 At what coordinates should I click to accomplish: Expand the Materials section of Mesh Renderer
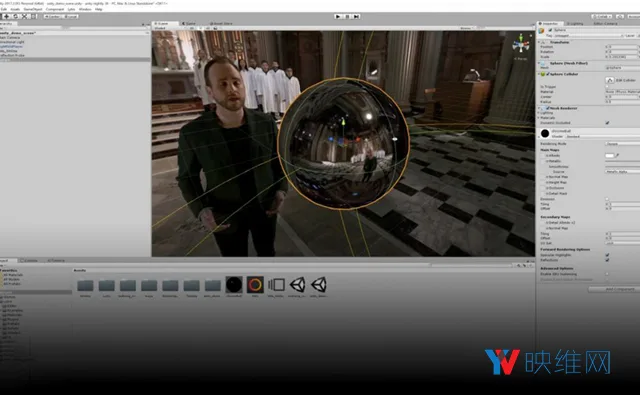539,118
